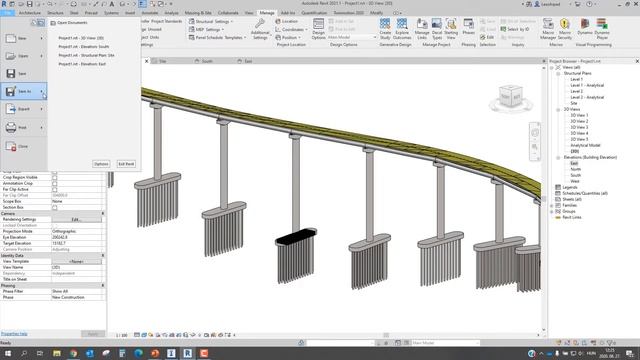The image size is (640, 360).
Task: Collapse Elevations (Building Elevation) node
Action: tap(558, 157)
